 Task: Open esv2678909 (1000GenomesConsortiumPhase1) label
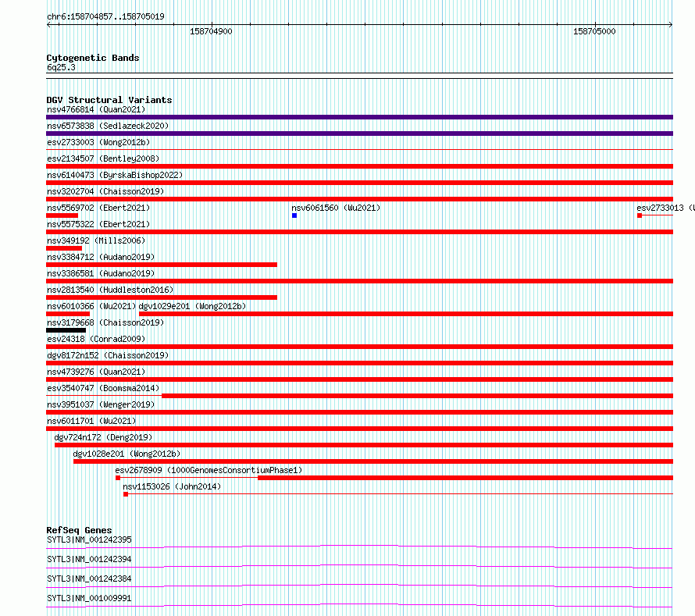point(208,470)
